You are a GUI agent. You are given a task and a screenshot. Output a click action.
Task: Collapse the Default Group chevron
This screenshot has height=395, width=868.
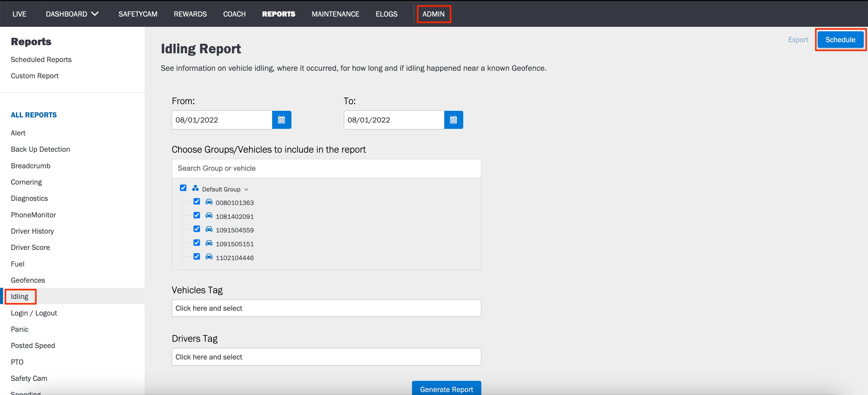(246, 190)
